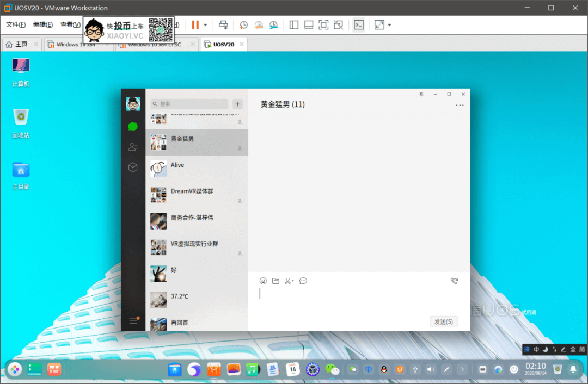
Task: Open the 主目录 desktop folder
Action: click(x=21, y=175)
